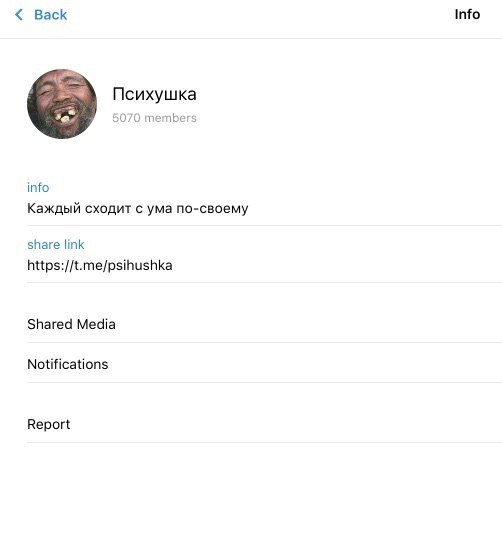
Task: Tap the blue back chevron arrow
Action: coord(19,15)
